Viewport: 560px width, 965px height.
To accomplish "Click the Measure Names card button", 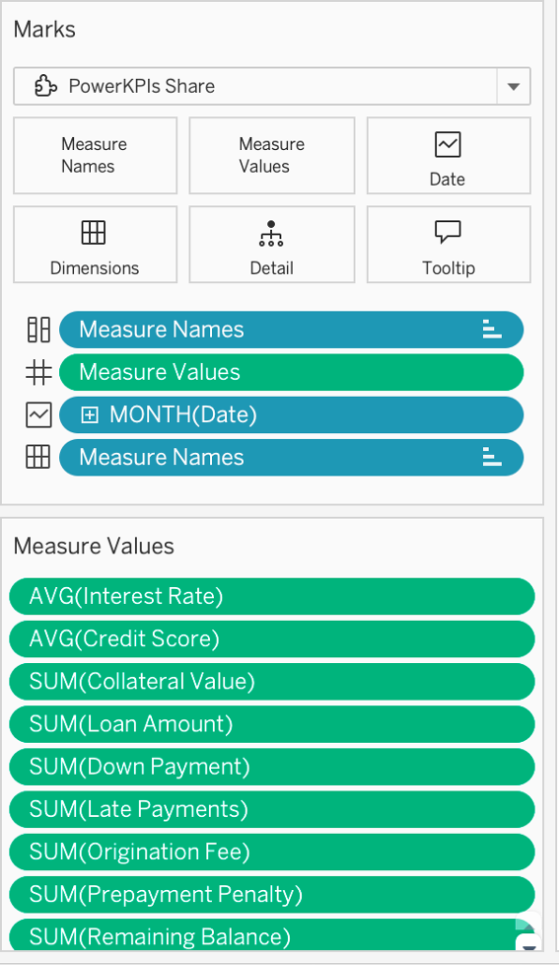I will pos(96,156).
